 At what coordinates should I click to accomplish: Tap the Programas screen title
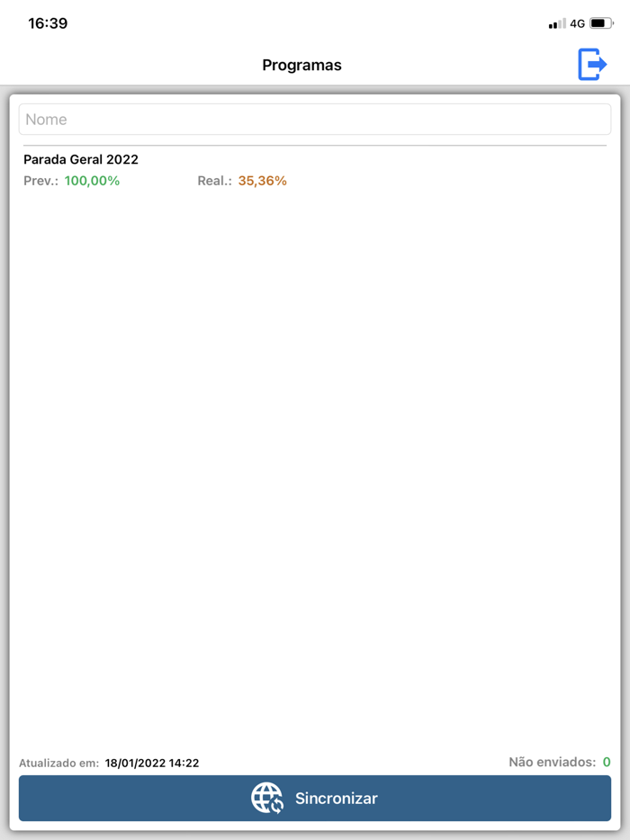(301, 65)
